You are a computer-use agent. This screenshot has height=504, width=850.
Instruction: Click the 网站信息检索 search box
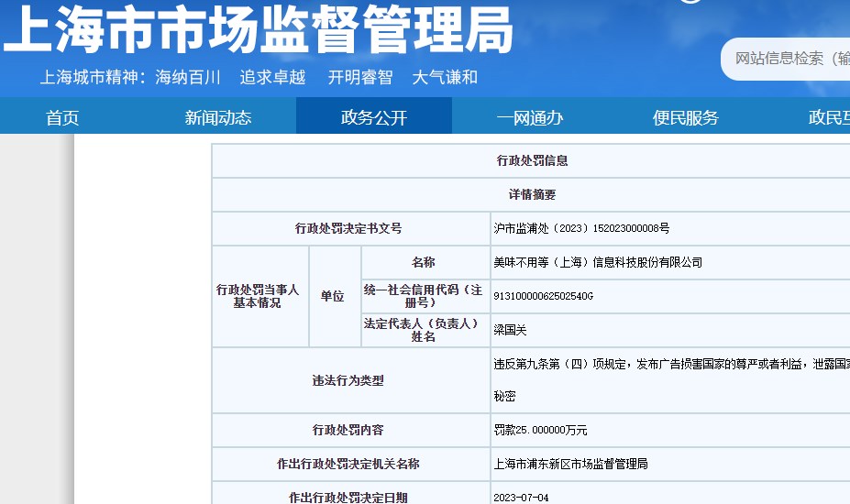tap(786, 59)
